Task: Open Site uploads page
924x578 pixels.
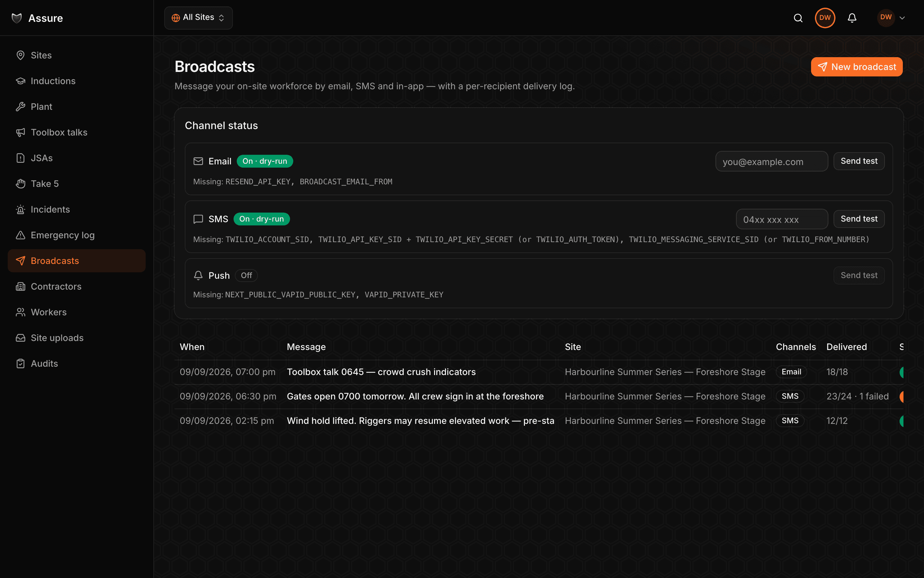Action: tap(76, 338)
